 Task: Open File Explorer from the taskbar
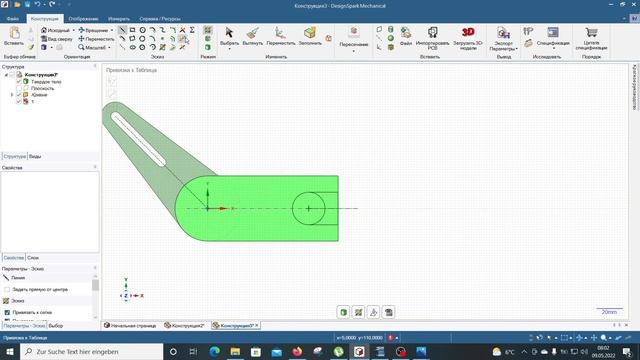coord(235,351)
